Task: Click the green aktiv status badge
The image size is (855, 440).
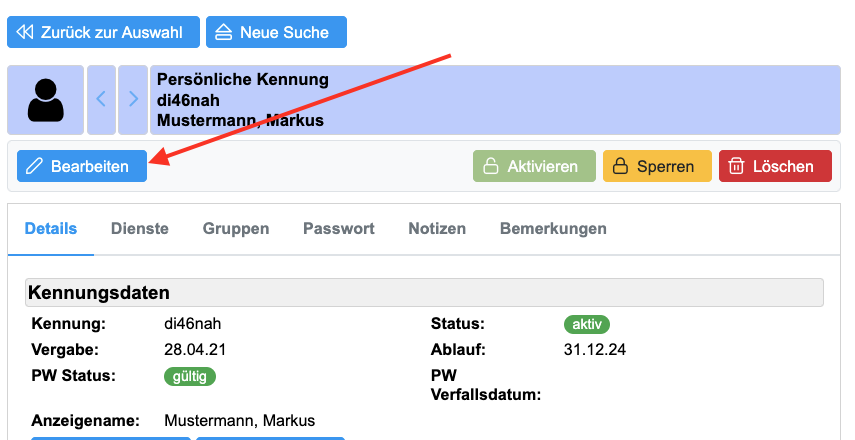Action: pyautogui.click(x=587, y=324)
